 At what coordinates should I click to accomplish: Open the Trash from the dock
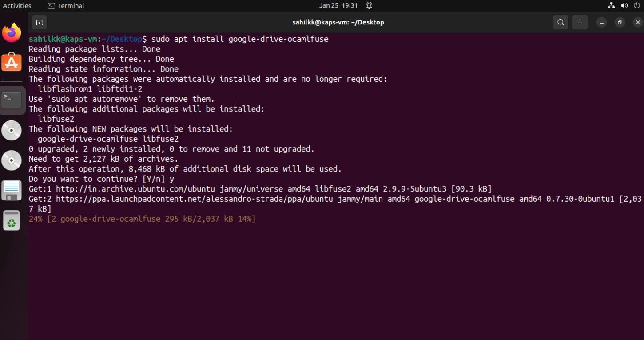pos(12,220)
